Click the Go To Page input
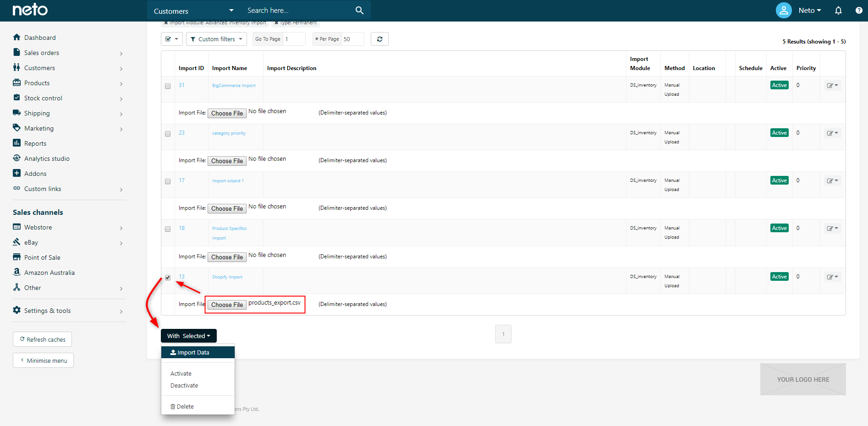Image resolution: width=868 pixels, height=426 pixels. coord(294,39)
